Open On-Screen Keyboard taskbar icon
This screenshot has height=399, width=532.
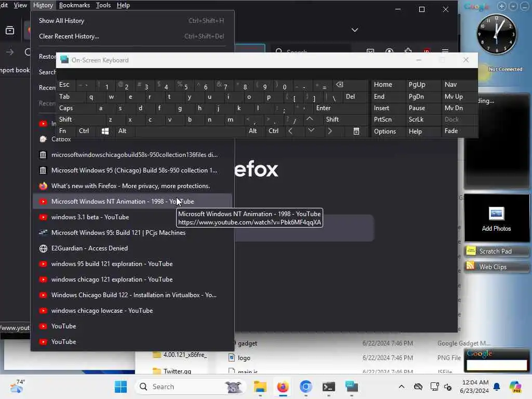pos(352,387)
